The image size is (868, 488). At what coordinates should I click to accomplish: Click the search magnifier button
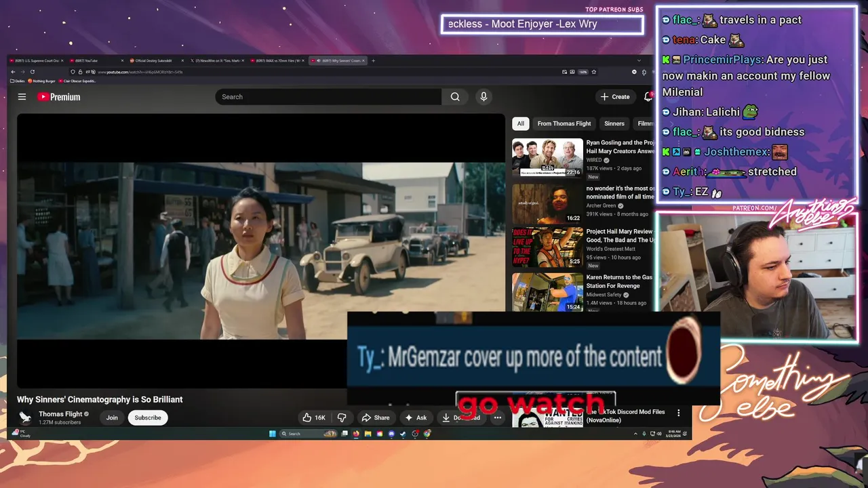[x=455, y=97]
